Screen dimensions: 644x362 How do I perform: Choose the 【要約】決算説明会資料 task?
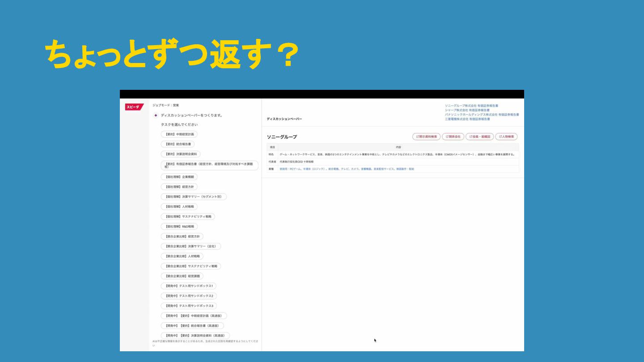pyautogui.click(x=181, y=154)
